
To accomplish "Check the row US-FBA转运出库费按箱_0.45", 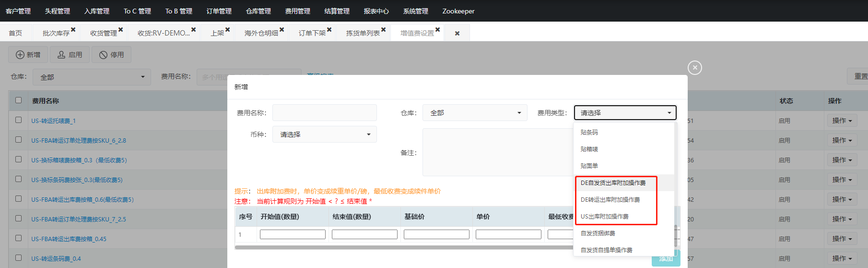I will point(19,238).
